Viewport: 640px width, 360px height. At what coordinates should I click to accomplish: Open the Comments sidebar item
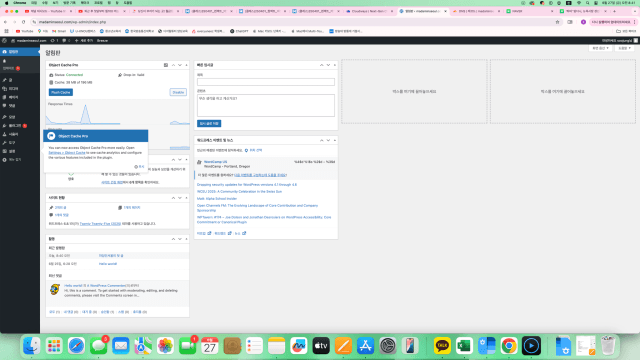20,106
